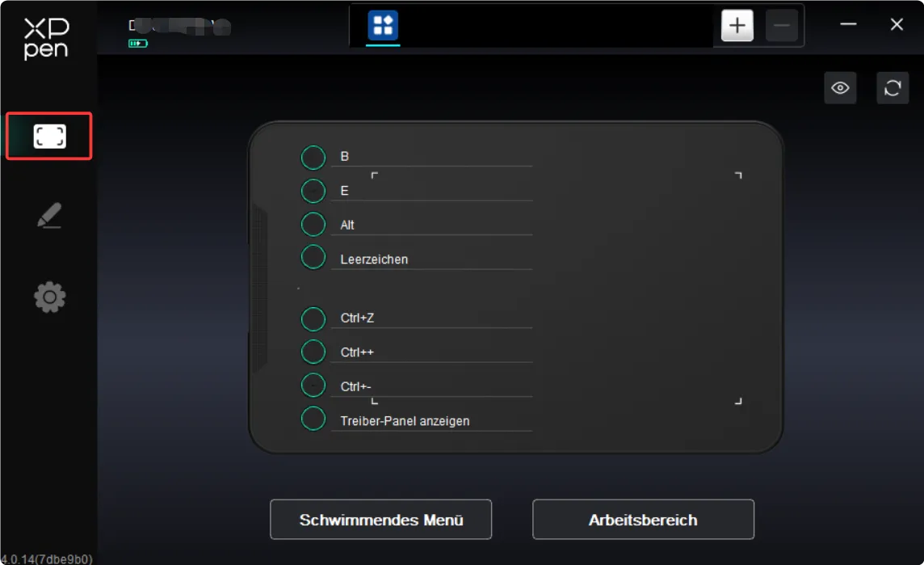Open the pen settings sidebar icon
This screenshot has width=924, height=565.
point(49,215)
